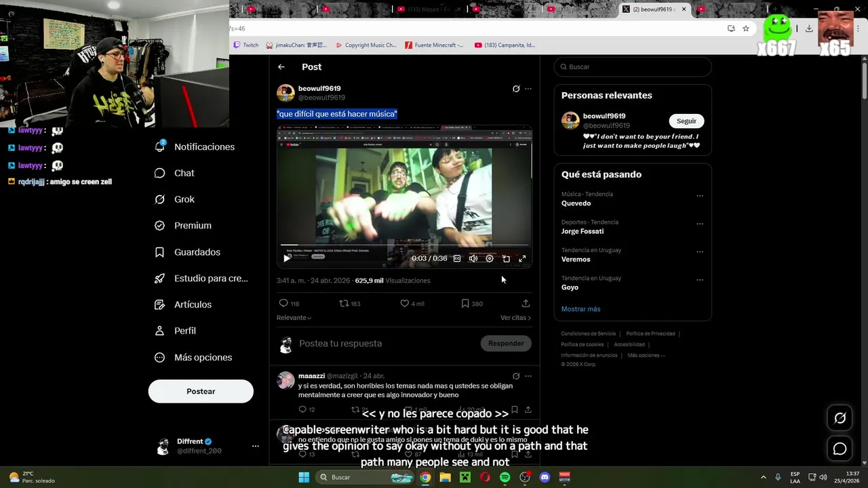Open floating Grok button at bottom right
This screenshot has height=488, width=868.
840,418
